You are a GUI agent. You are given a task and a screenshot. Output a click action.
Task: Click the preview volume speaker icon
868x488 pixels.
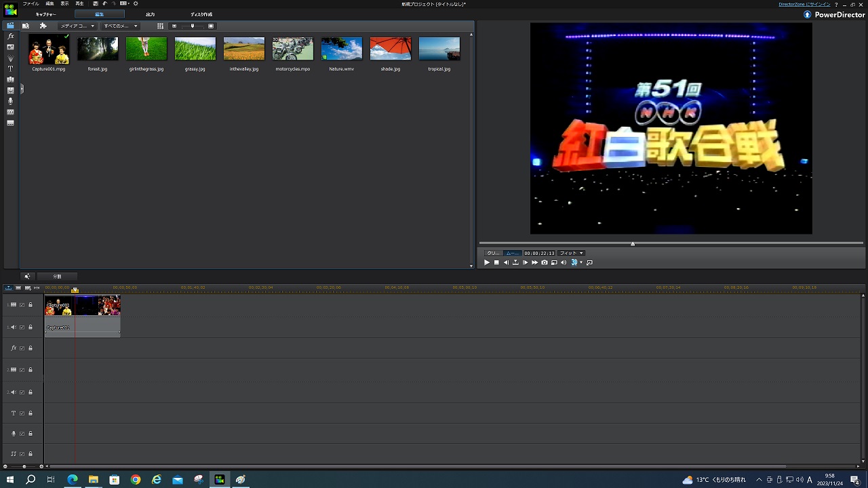(564, 262)
